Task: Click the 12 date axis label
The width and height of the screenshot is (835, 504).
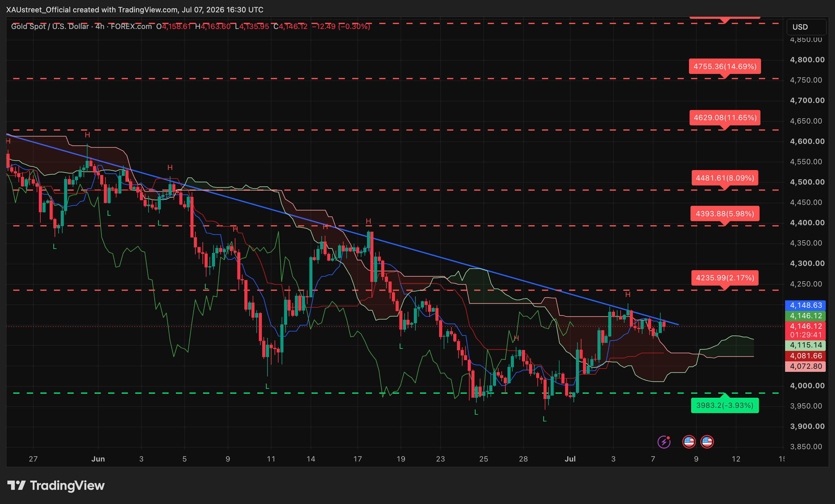Action: click(736, 459)
